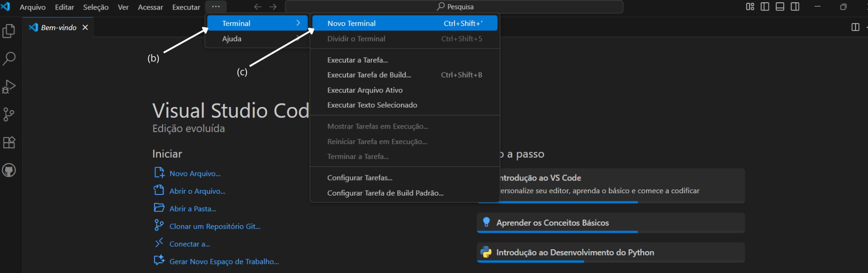
Task: Click the Abrir a Pasta... link
Action: (x=193, y=209)
